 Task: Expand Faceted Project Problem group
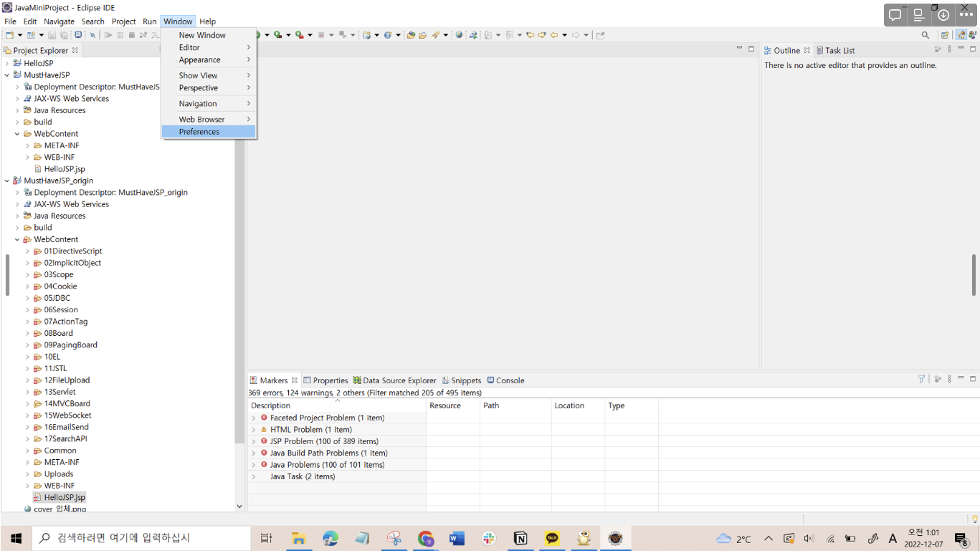(x=254, y=418)
